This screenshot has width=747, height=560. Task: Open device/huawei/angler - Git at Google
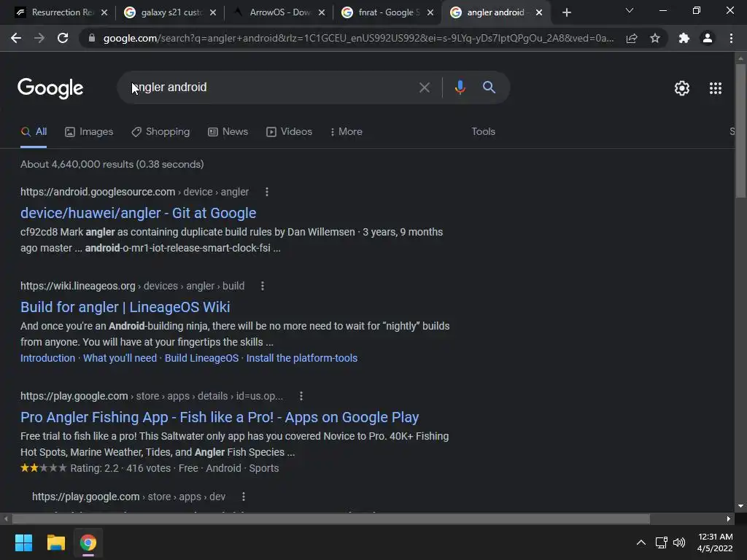coord(138,213)
